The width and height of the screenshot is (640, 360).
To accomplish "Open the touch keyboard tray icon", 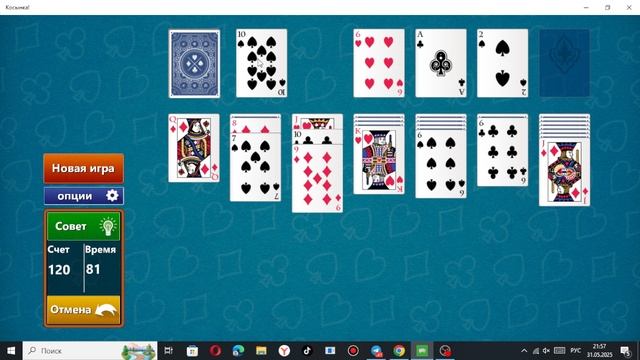I will pos(560,351).
